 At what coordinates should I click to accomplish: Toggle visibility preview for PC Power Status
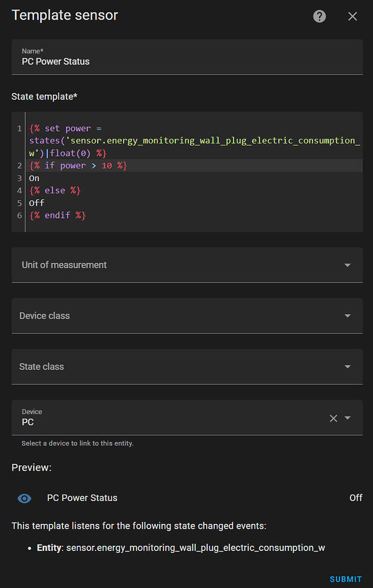pos(24,498)
